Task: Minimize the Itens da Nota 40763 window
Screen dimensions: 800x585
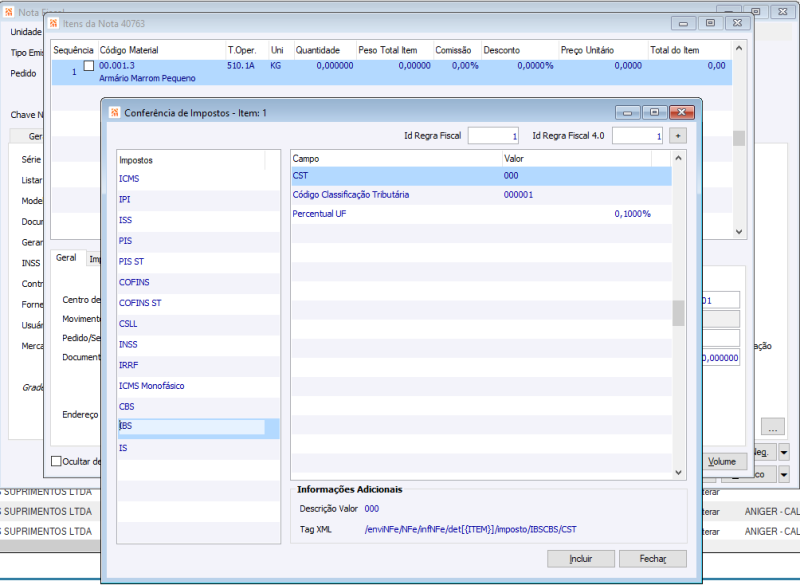Action: [683, 23]
